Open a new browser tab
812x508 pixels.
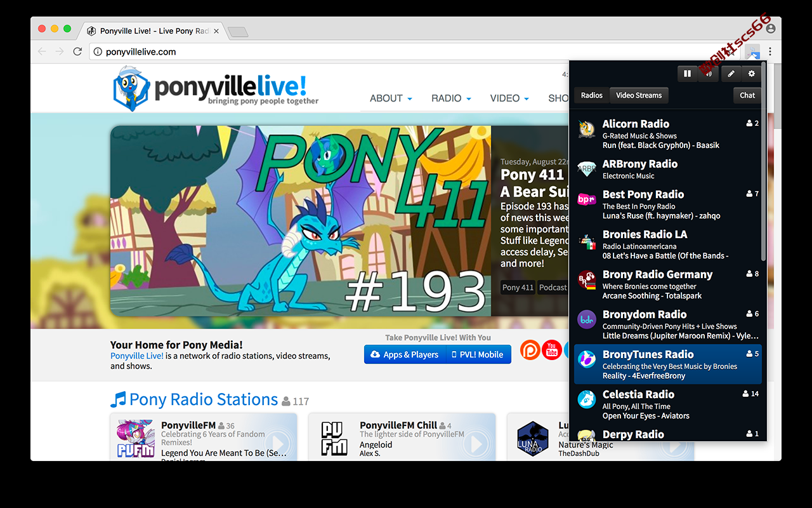click(x=237, y=32)
